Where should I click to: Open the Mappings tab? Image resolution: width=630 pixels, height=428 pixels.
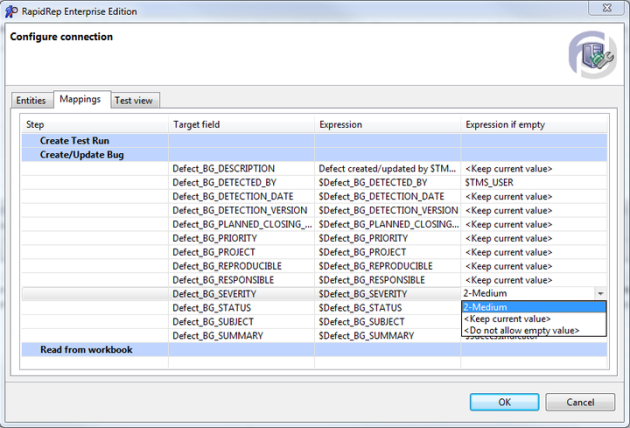coord(80,100)
